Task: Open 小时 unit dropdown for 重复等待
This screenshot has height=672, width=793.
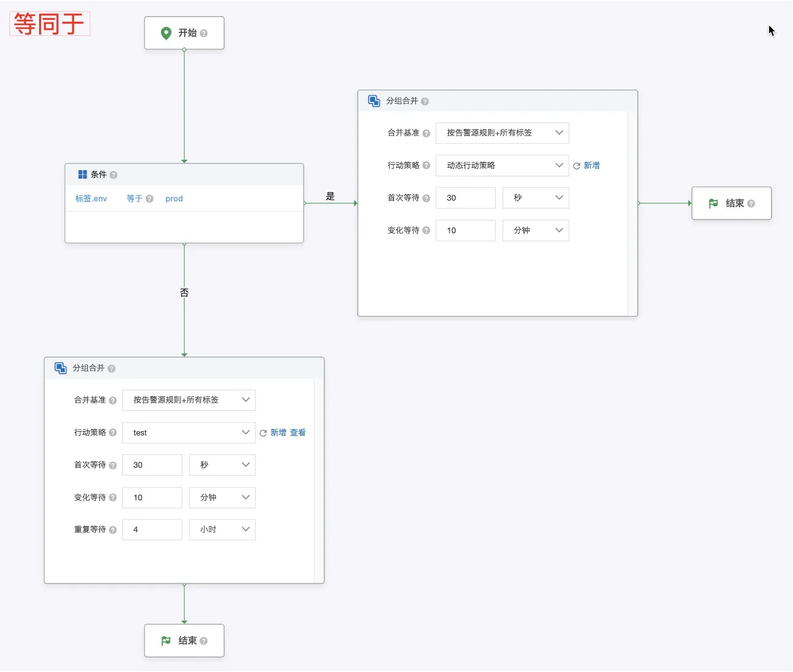Action: (222, 529)
